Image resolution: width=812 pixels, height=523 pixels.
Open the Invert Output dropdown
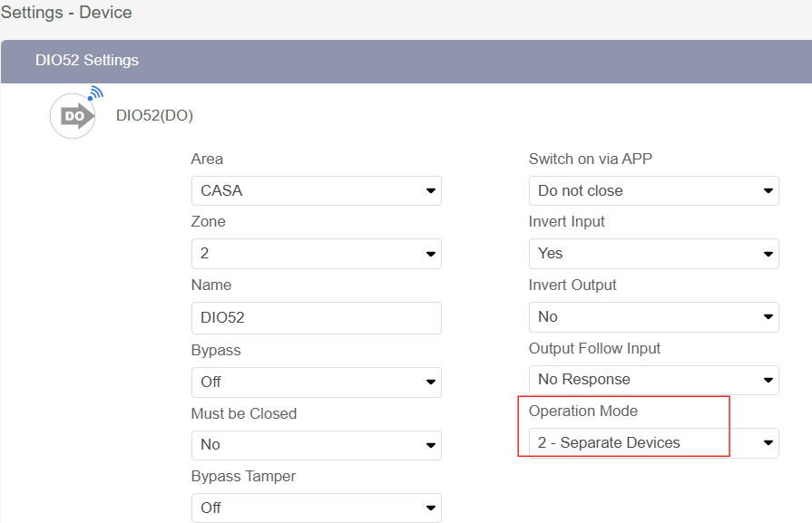[653, 316]
